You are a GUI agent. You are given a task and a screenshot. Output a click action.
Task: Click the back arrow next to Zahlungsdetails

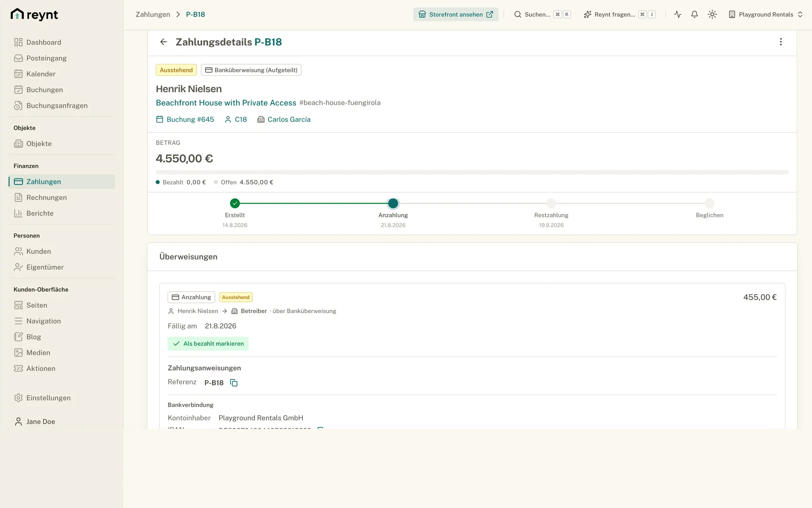point(163,42)
